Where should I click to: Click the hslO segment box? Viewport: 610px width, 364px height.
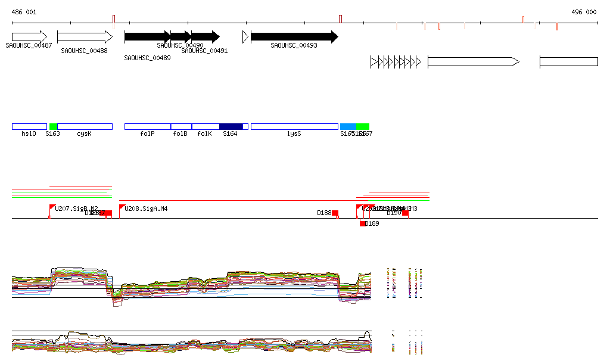29,126
